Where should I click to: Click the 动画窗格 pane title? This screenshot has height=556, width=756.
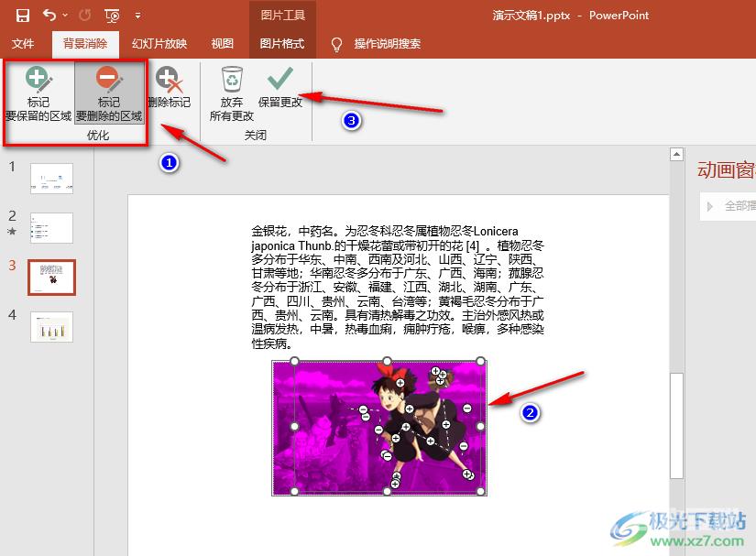point(726,170)
